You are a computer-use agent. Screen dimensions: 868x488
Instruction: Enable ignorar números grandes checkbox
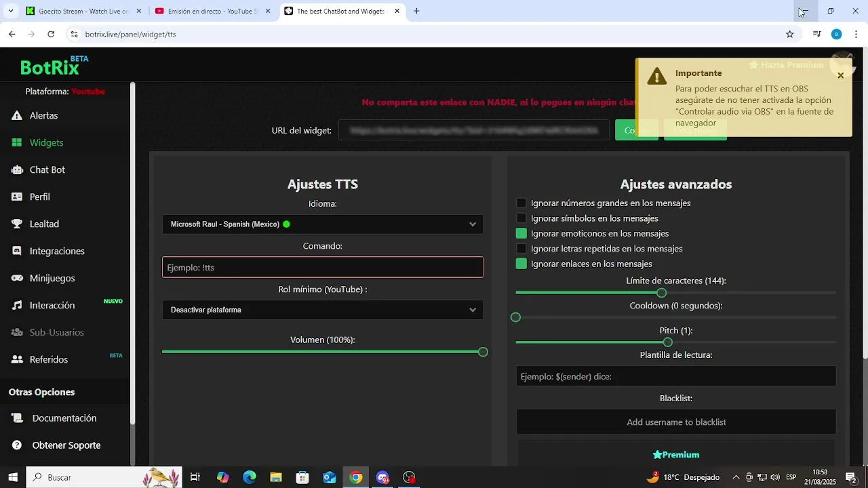(x=521, y=203)
